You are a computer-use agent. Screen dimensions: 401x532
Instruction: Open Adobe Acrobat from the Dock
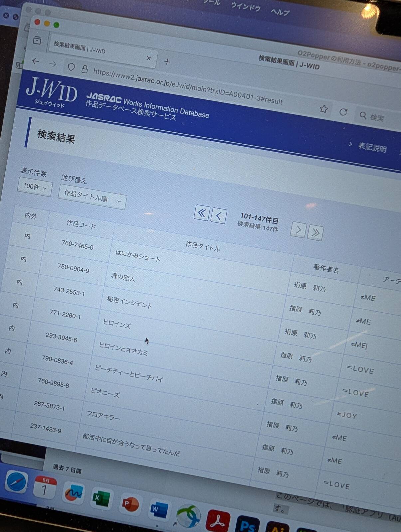(x=218, y=521)
